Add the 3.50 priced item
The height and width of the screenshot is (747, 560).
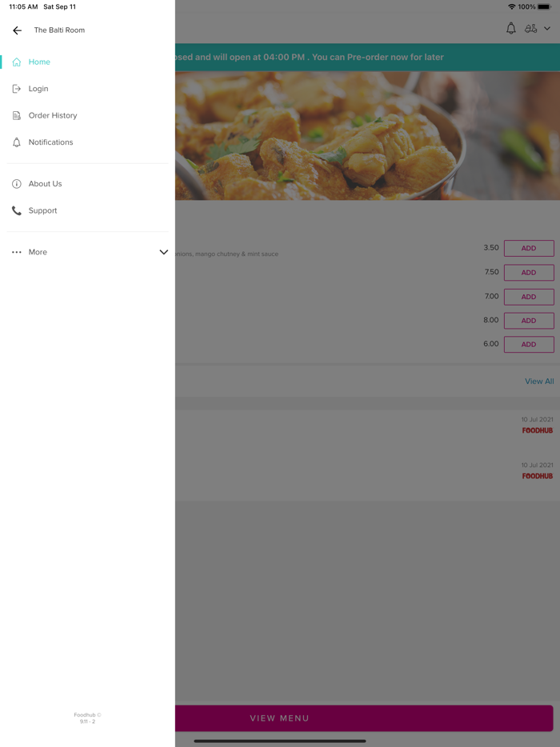(529, 248)
